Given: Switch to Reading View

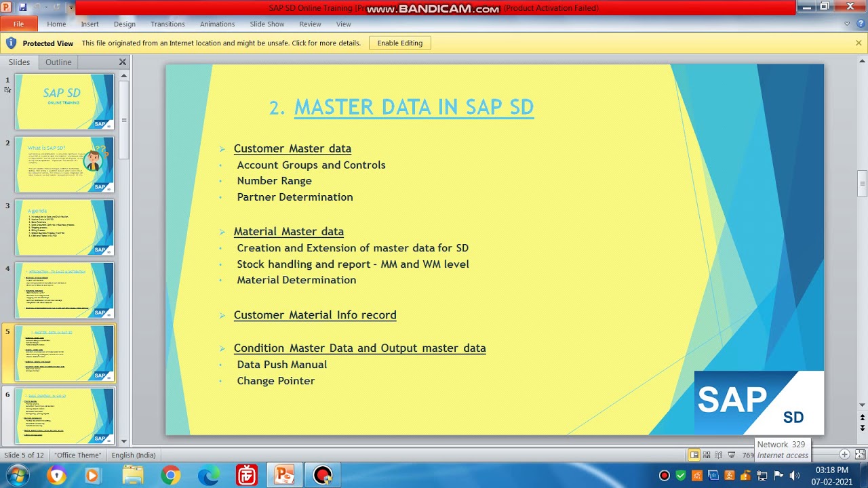Looking at the screenshot, I should point(718,455).
